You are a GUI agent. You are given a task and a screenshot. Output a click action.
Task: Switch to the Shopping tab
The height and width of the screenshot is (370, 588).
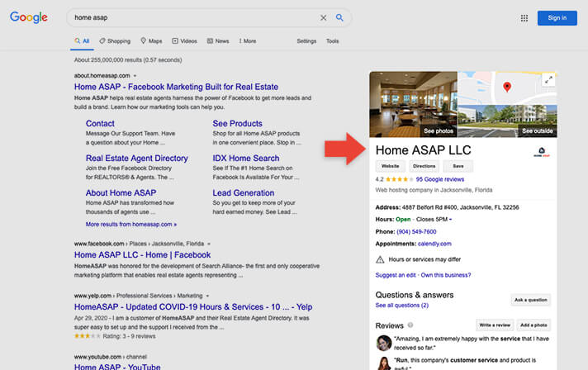coord(115,40)
